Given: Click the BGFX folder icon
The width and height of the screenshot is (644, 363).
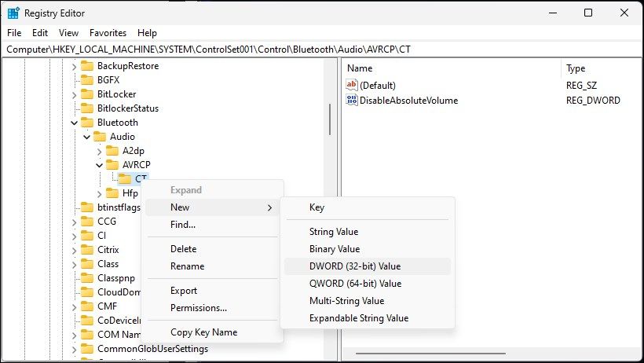Looking at the screenshot, I should coord(87,80).
